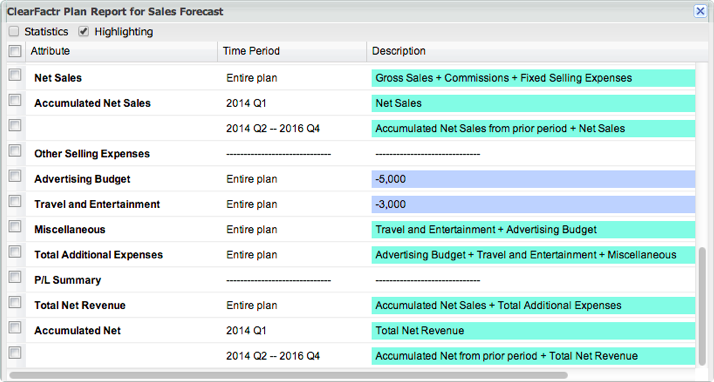This screenshot has width=714, height=382.
Task: Toggle the Highlighting checkbox off
Action: point(83,31)
